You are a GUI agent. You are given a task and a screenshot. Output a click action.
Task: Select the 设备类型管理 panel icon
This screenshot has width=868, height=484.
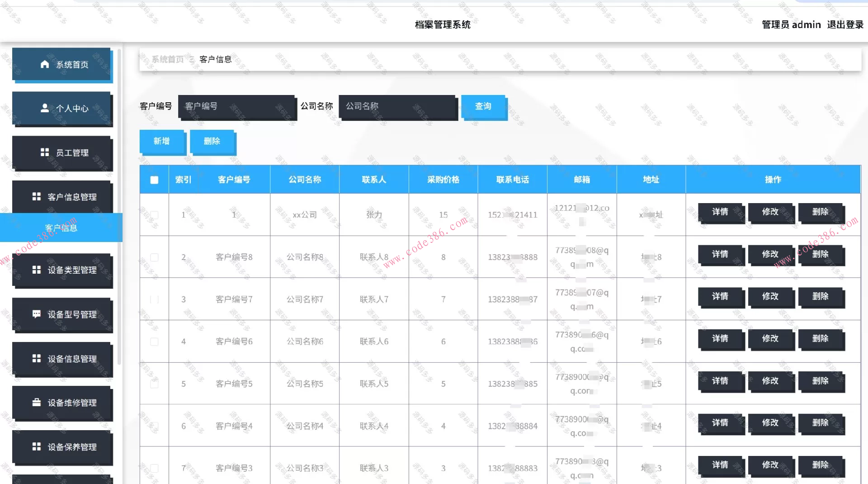coord(36,270)
